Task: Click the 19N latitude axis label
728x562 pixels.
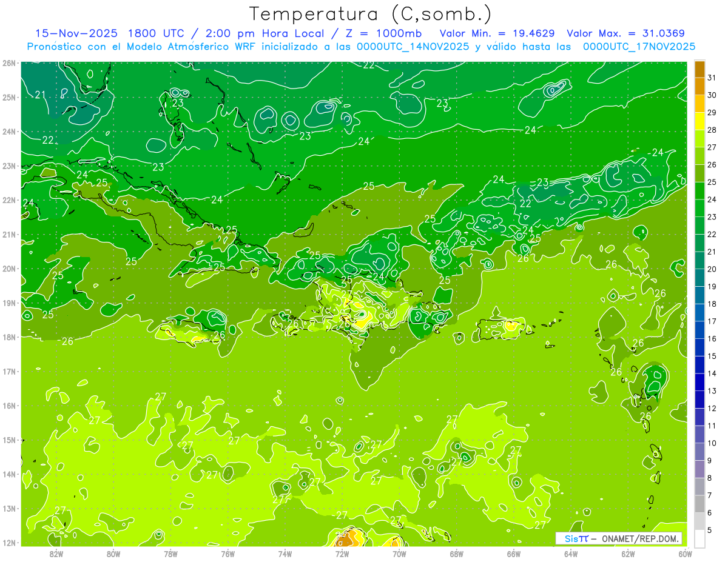Action: pyautogui.click(x=9, y=303)
